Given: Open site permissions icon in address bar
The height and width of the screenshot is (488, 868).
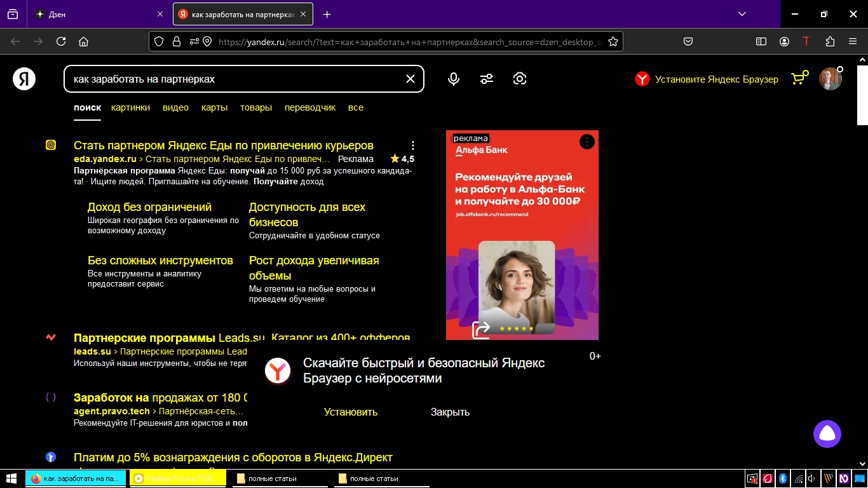Looking at the screenshot, I should [x=193, y=41].
